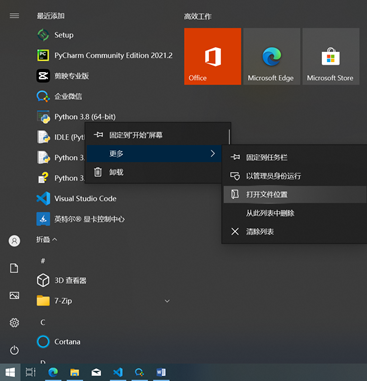Click the 高效工作 group title
Screen dimensions: 367x381
pos(197,16)
